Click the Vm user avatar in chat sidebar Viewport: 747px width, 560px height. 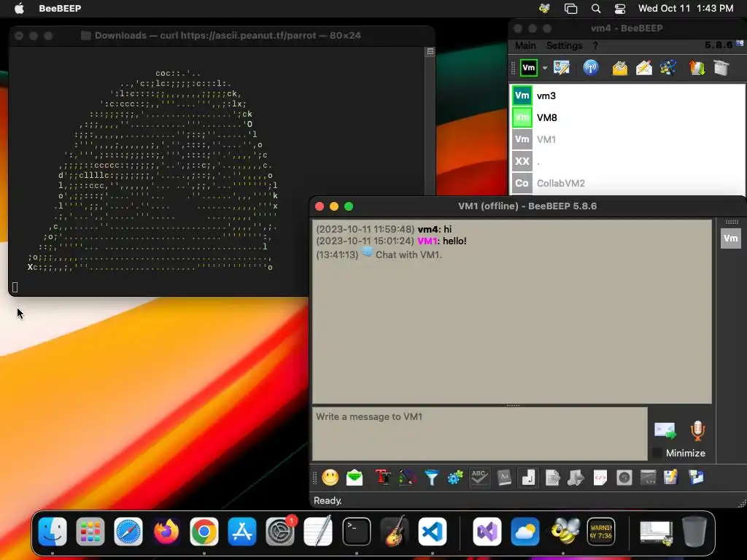(731, 238)
